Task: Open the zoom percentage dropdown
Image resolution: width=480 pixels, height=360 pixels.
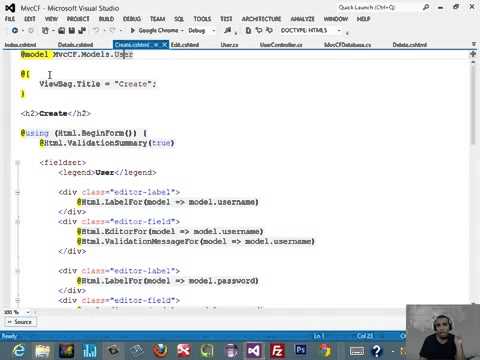Action: 28,312
